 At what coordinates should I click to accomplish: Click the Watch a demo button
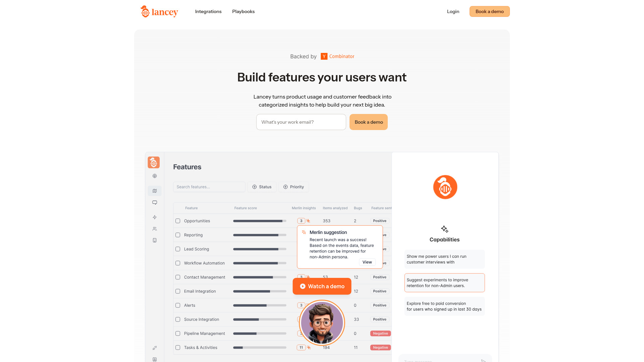pos(322,286)
